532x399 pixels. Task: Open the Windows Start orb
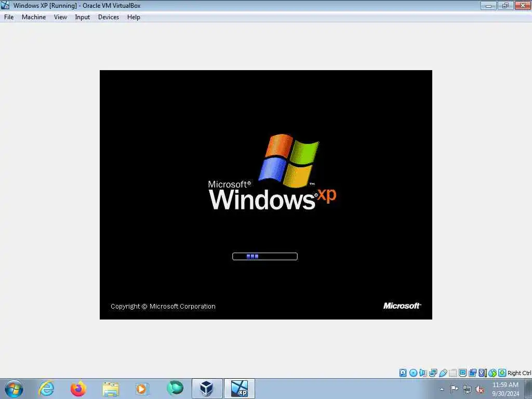point(14,389)
